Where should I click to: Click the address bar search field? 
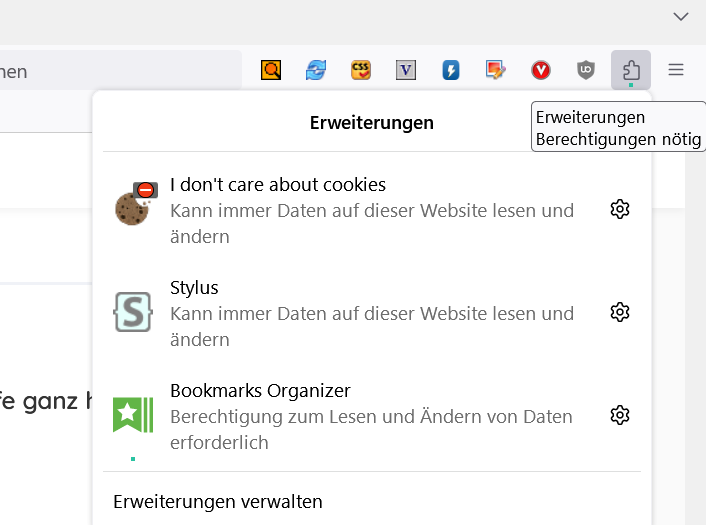(x=120, y=72)
